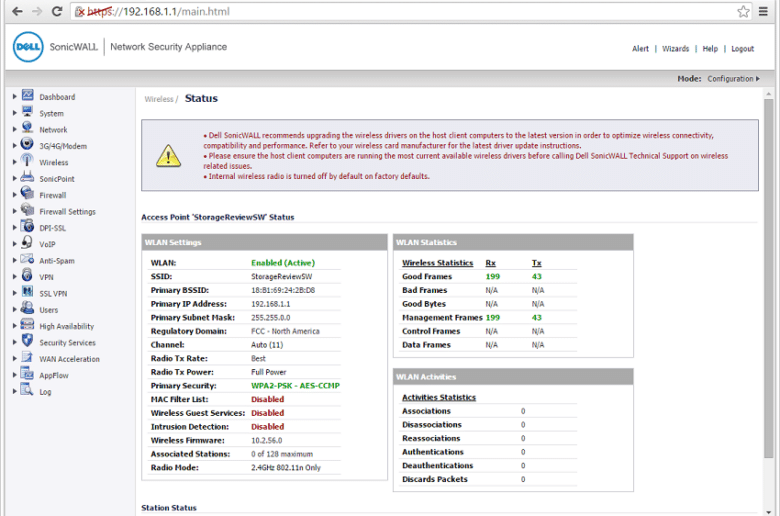The width and height of the screenshot is (780, 516).
Task: Click the Anti-Spam envelope icon
Action: pyautogui.click(x=27, y=259)
